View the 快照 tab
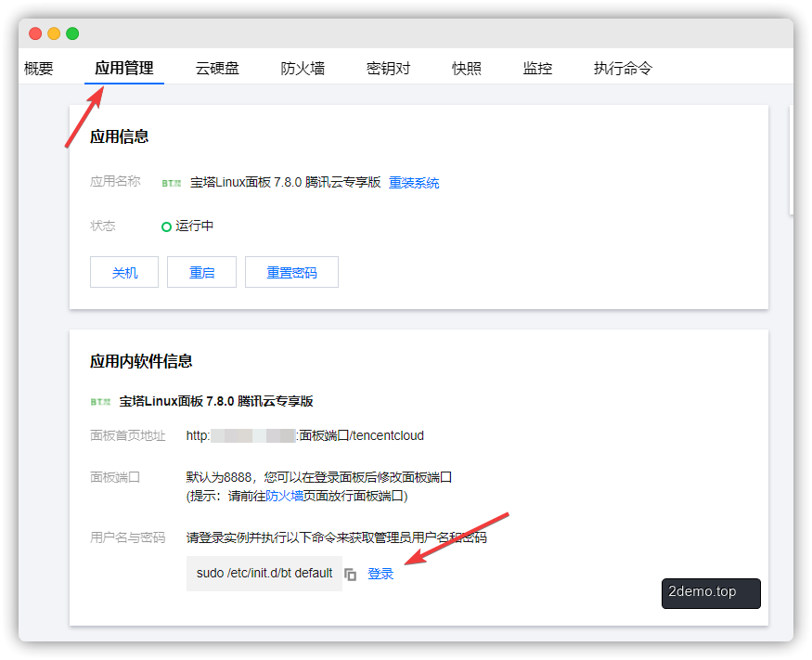Image resolution: width=812 pixels, height=660 pixels. click(467, 68)
